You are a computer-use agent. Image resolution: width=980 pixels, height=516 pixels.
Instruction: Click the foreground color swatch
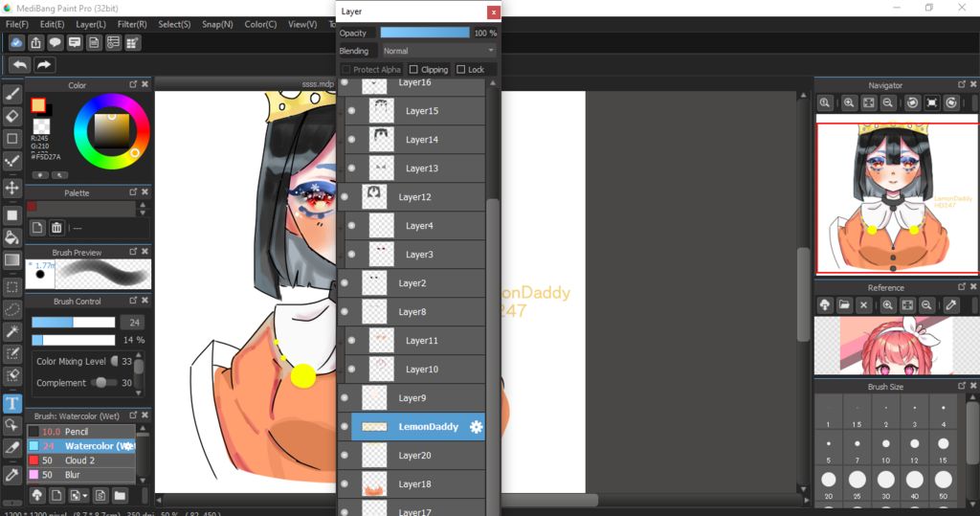pyautogui.click(x=38, y=105)
